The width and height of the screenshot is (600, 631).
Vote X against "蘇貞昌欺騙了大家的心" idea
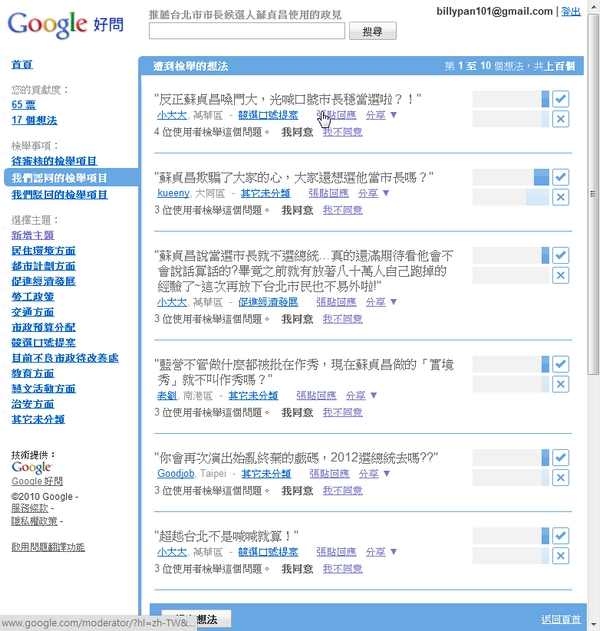point(561,197)
